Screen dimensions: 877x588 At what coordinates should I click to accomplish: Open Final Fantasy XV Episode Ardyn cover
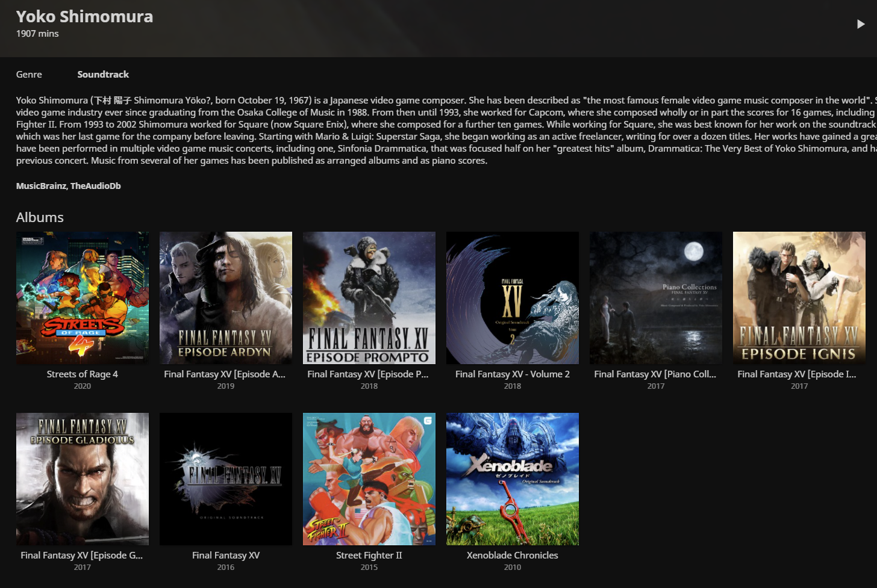[226, 298]
